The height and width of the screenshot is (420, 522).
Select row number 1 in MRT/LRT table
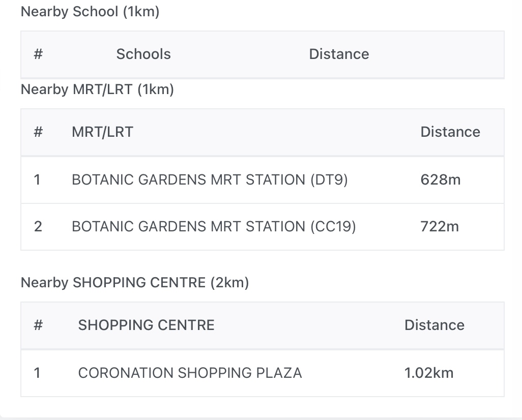(x=37, y=179)
